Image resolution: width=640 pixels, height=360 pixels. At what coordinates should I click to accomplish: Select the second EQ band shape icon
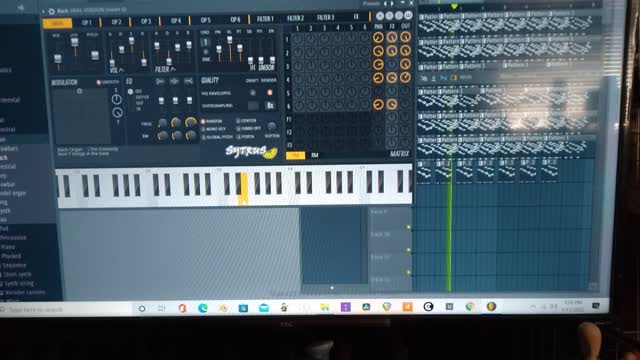pyautogui.click(x=174, y=81)
